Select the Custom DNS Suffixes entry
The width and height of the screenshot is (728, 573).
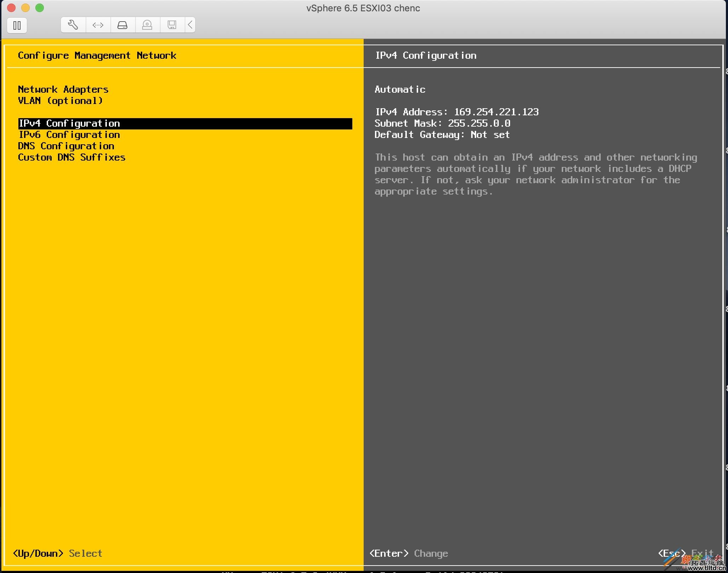[71, 157]
